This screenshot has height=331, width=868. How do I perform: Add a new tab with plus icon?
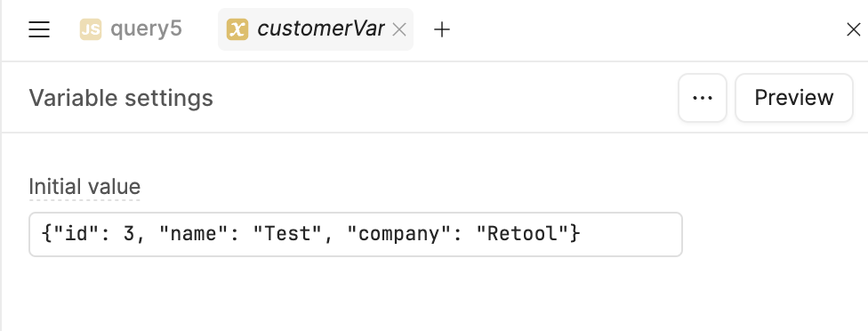(442, 29)
